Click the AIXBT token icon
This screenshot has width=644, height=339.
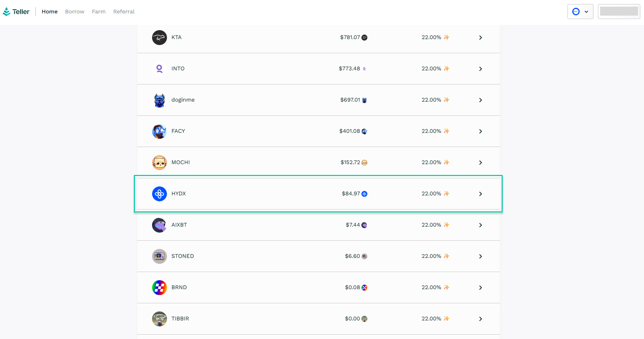(159, 225)
